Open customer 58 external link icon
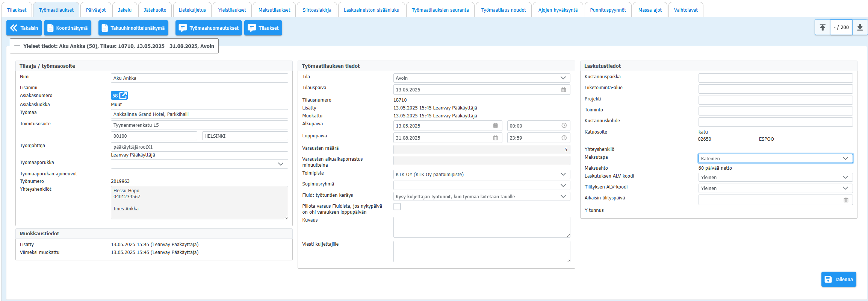 click(123, 95)
